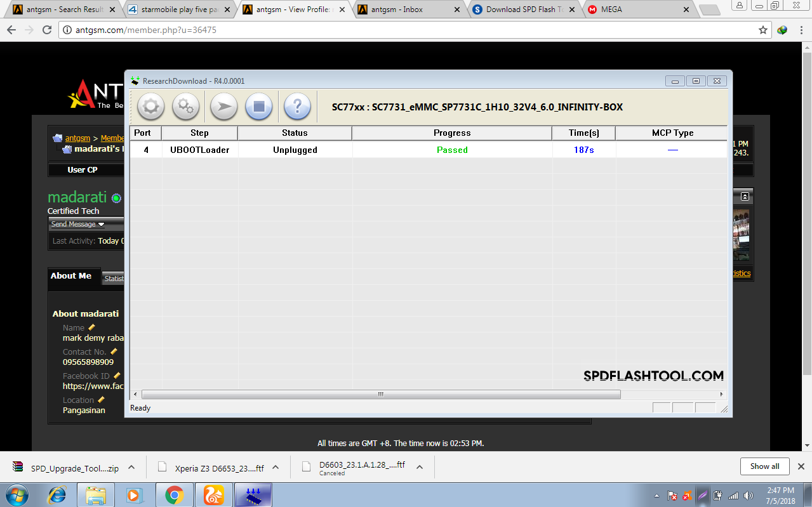Reload the antgsm page
This screenshot has width=812, height=507.
(x=47, y=30)
